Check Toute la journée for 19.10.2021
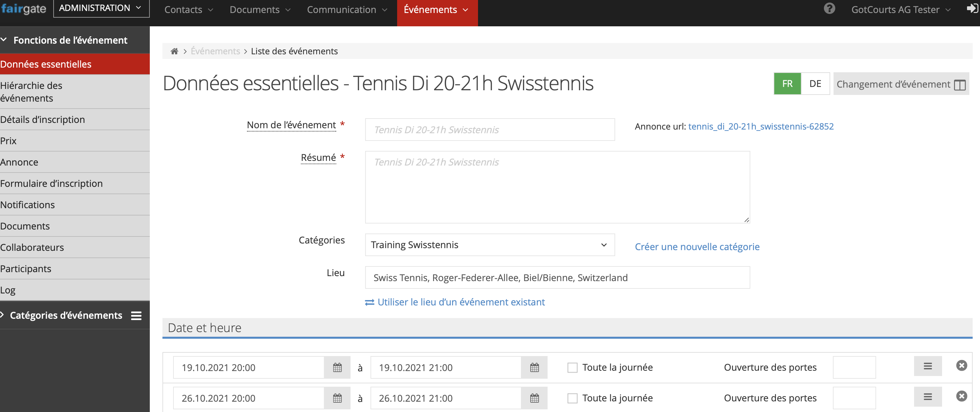 click(572, 367)
